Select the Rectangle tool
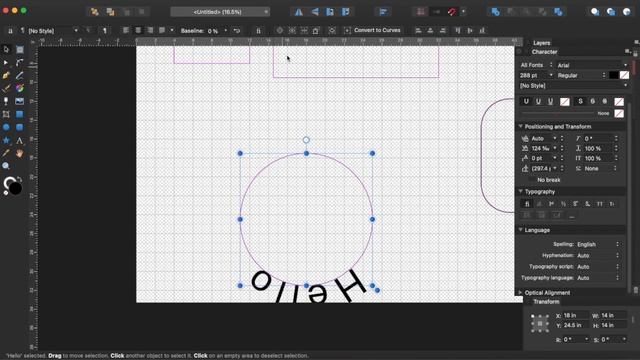Viewport: 640px width, 360px height. tap(20, 114)
